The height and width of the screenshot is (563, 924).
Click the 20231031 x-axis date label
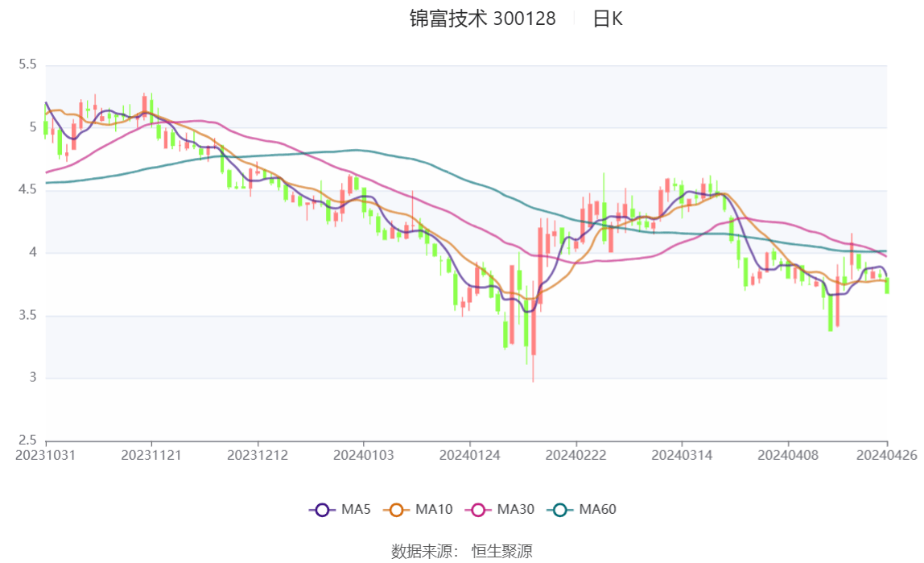coord(45,456)
